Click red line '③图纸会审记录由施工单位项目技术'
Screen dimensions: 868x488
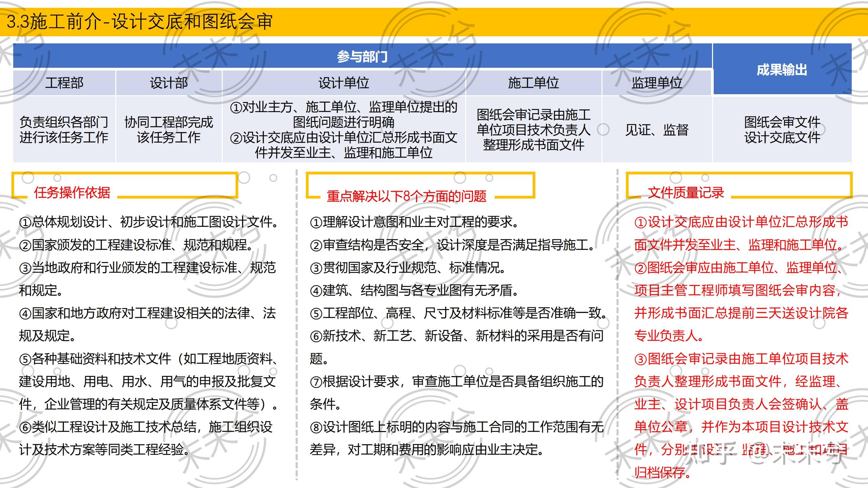coord(741,359)
